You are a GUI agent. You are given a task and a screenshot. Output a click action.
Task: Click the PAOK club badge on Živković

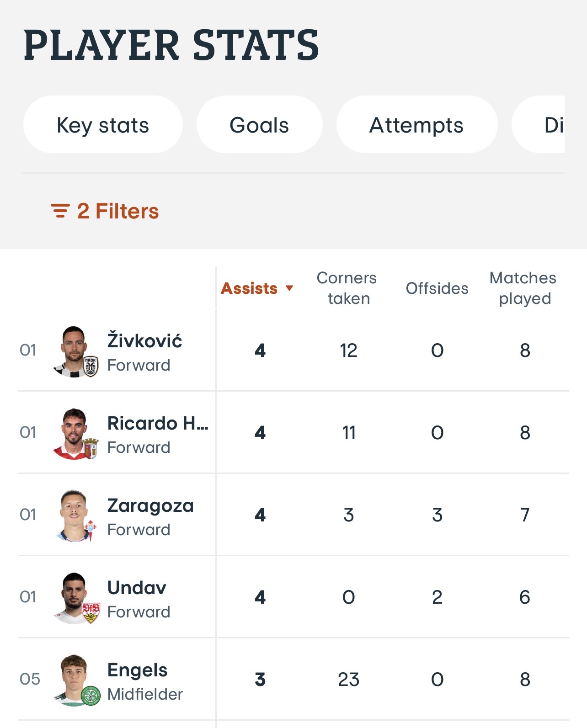(x=91, y=366)
